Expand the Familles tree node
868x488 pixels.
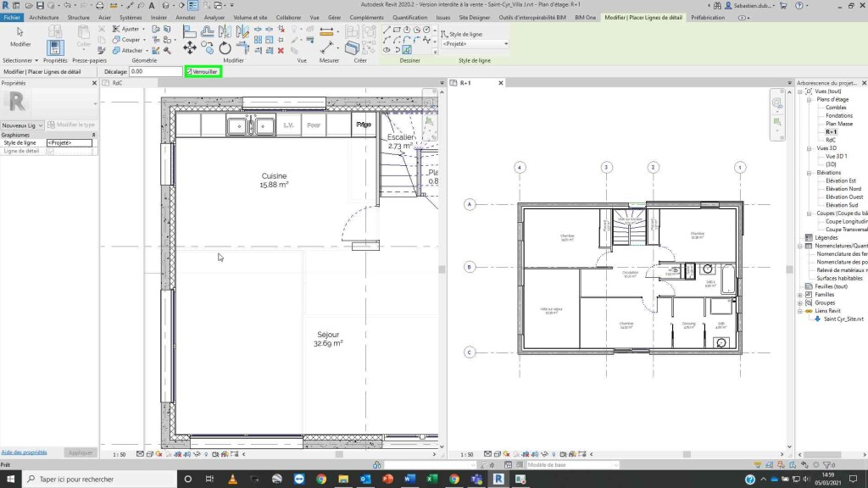(800, 295)
